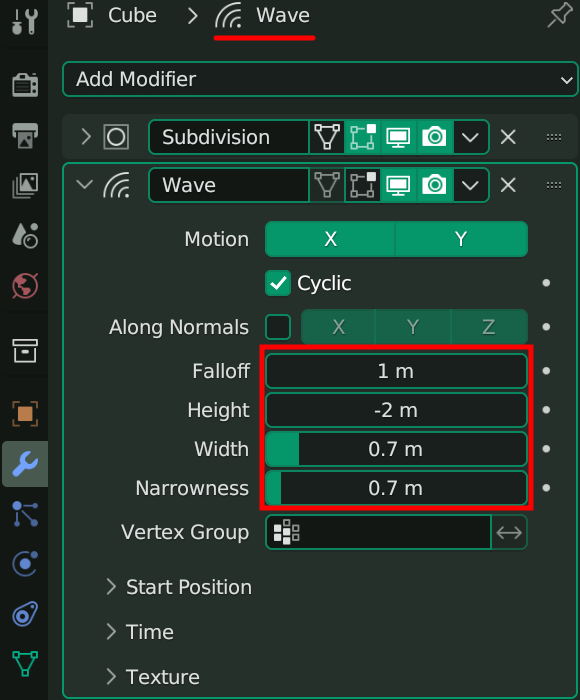The width and height of the screenshot is (580, 700).
Task: Open the Render properties tab
Action: pyautogui.click(x=25, y=84)
